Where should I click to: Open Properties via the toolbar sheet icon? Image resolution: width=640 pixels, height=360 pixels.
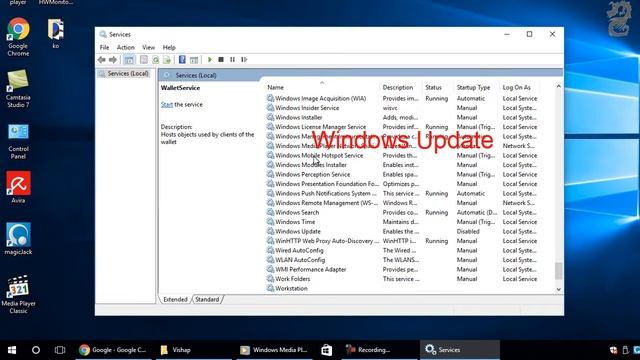144,60
